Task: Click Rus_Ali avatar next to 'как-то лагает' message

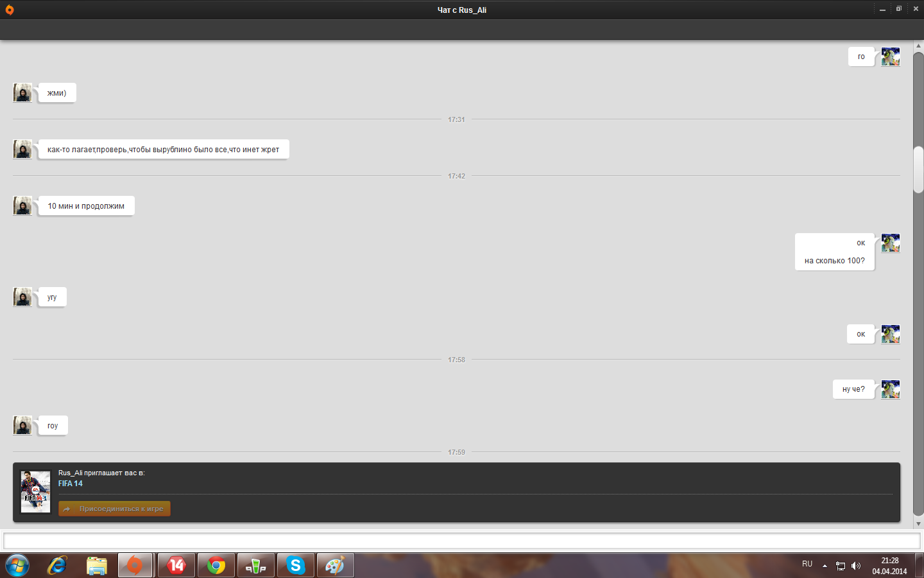Action: [22, 149]
